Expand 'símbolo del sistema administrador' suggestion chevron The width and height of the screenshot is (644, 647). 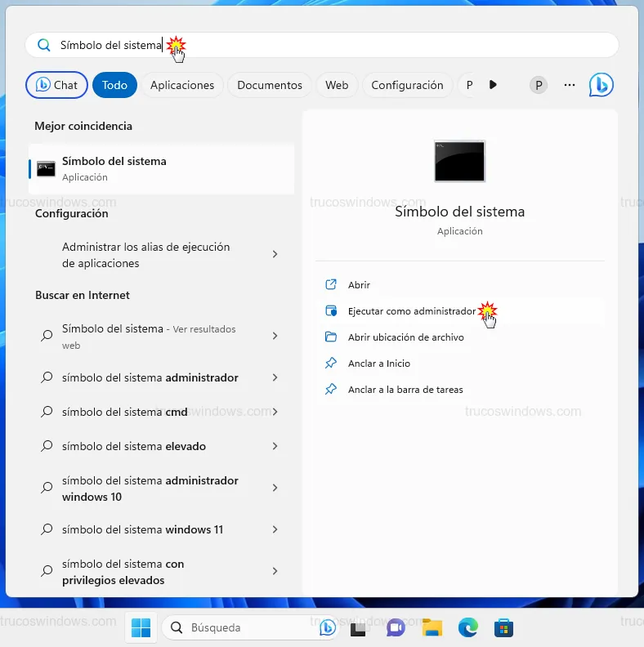tap(275, 377)
